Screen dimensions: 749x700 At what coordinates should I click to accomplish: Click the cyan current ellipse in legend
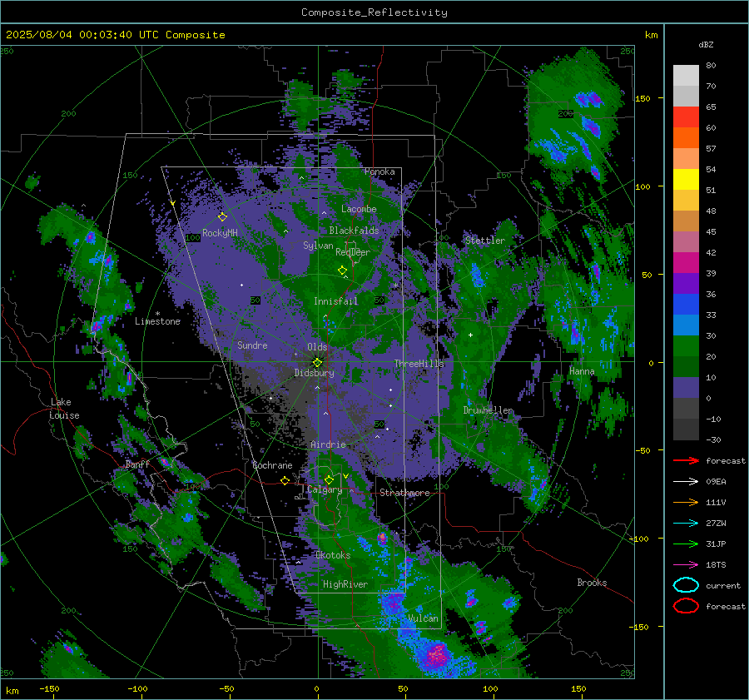pyautogui.click(x=686, y=585)
